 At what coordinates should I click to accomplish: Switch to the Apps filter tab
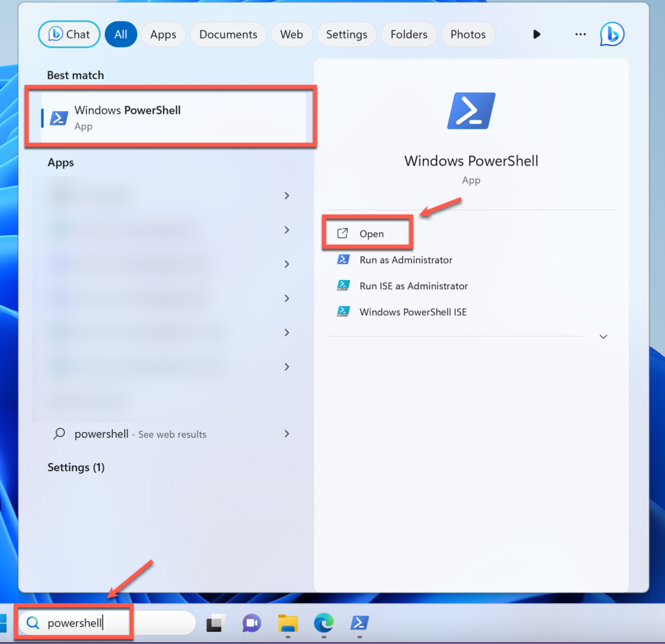tap(163, 34)
